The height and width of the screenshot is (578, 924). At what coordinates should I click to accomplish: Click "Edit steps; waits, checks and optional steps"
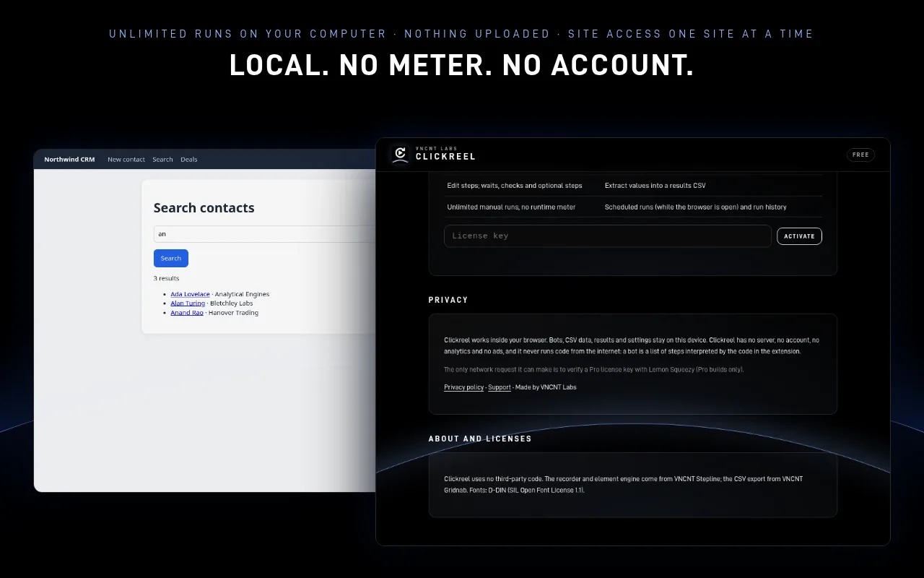515,186
